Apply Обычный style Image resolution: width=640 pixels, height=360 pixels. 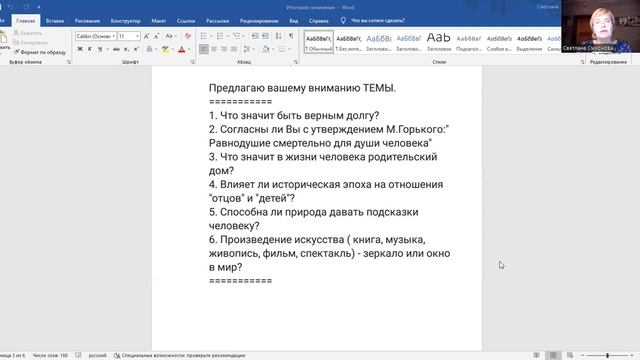319,42
